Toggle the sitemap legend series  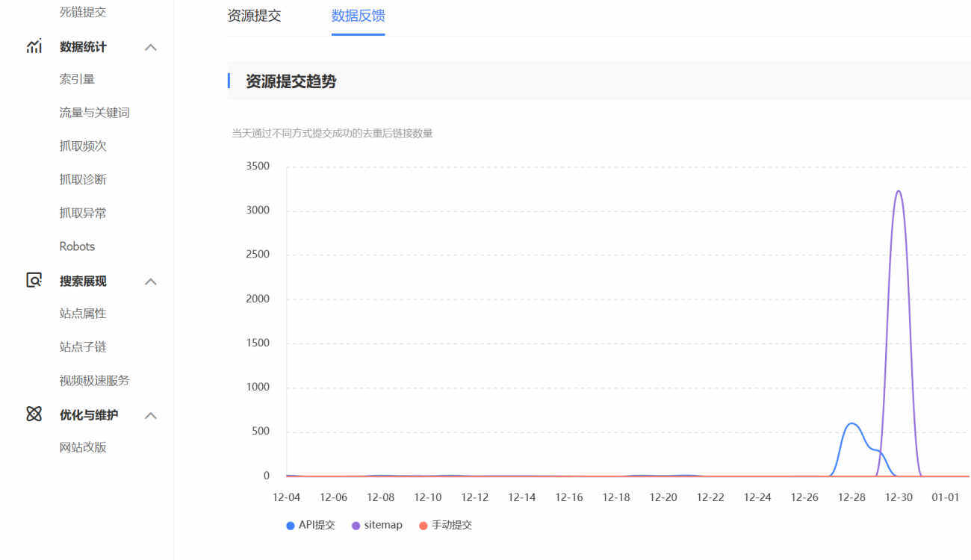[x=376, y=525]
